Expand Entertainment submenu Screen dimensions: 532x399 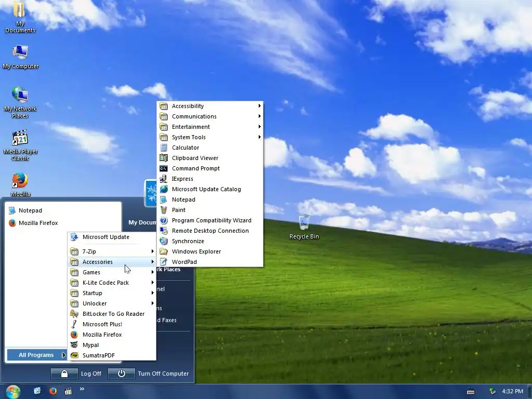click(210, 127)
